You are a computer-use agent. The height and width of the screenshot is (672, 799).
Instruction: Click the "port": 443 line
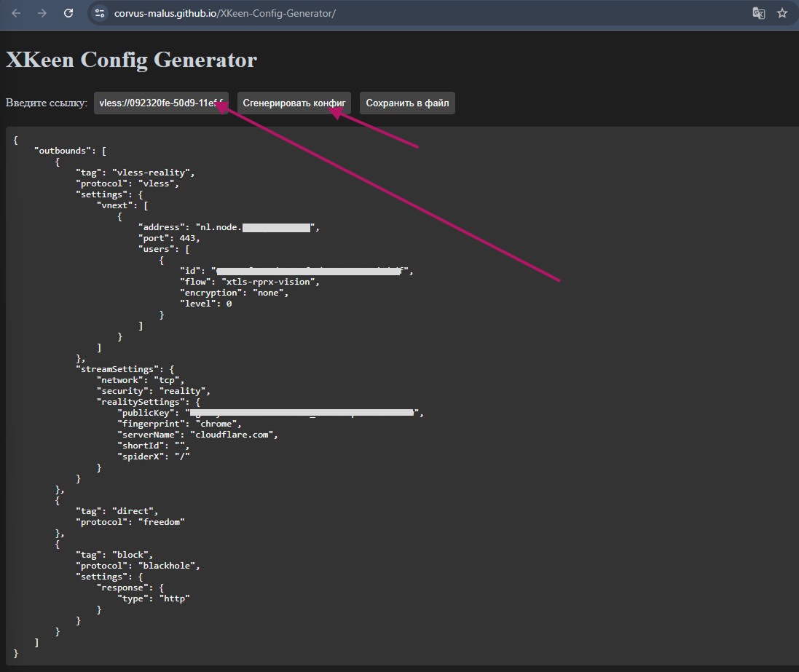(169, 238)
